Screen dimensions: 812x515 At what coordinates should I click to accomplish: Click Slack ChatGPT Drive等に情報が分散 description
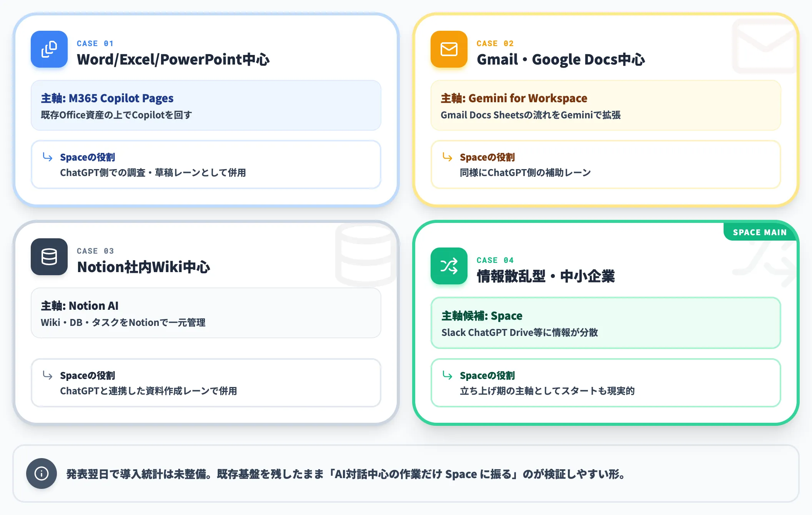pyautogui.click(x=520, y=332)
